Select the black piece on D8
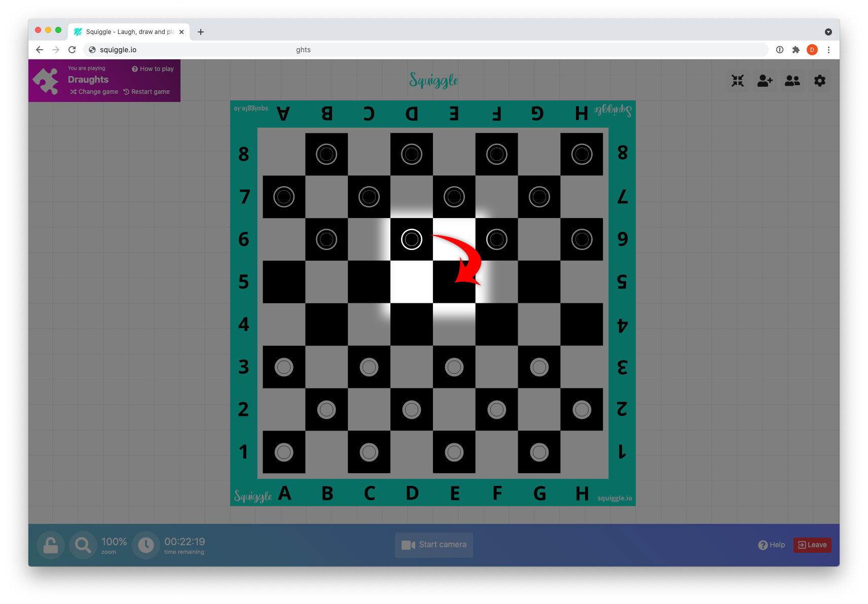Image resolution: width=868 pixels, height=604 pixels. point(412,154)
